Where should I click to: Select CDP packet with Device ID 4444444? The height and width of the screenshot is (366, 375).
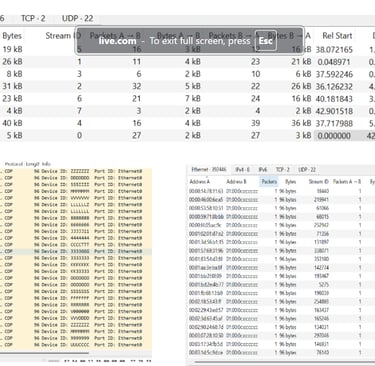tap(76, 238)
